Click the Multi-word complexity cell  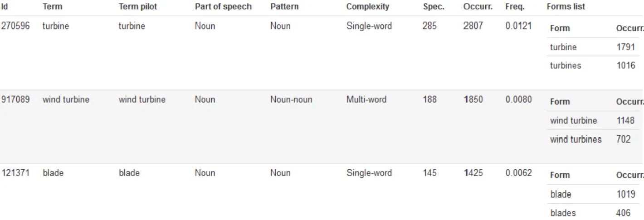[x=366, y=100]
